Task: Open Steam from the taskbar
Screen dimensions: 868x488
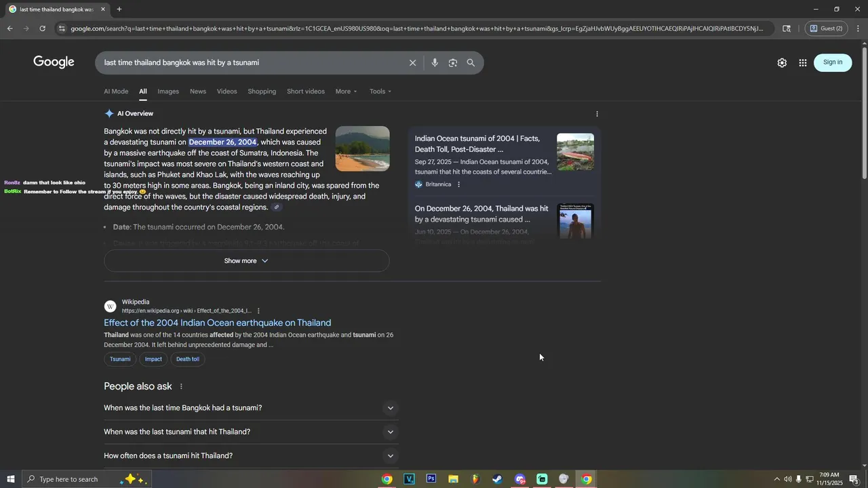Action: [497, 479]
